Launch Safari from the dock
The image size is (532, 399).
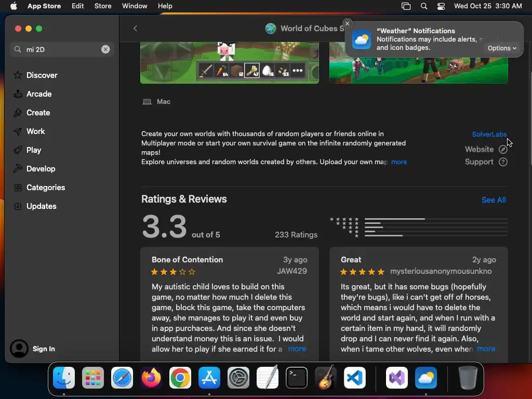click(x=122, y=378)
